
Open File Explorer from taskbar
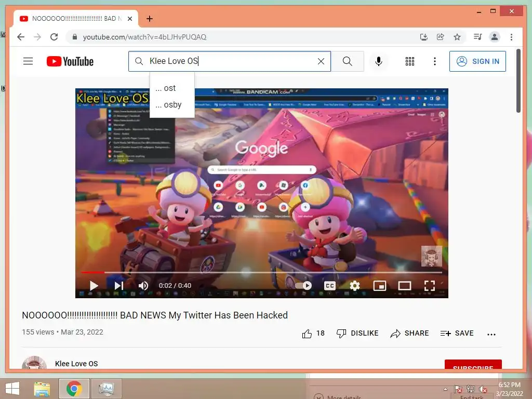[42, 389]
